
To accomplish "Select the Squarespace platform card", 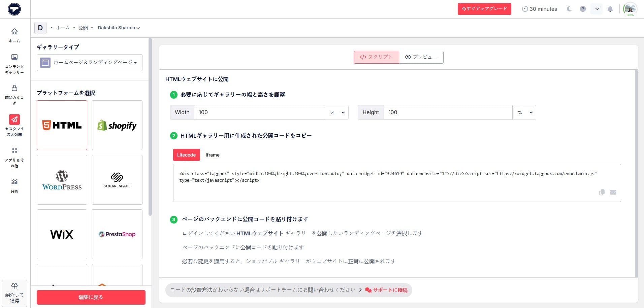I will tap(117, 180).
